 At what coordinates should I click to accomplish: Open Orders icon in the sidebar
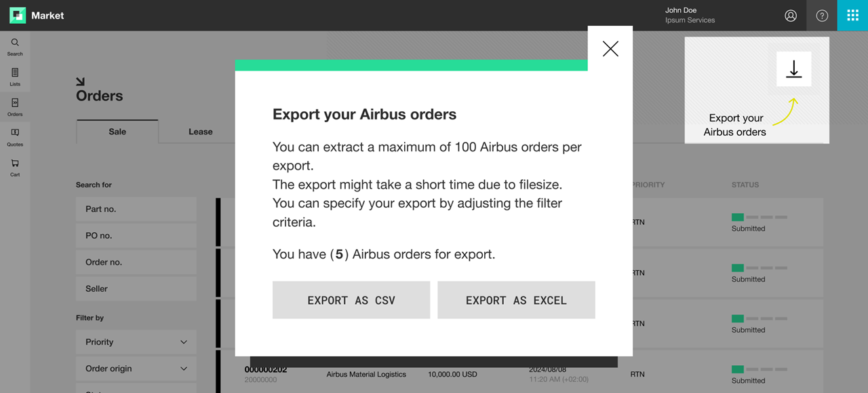[x=15, y=107]
